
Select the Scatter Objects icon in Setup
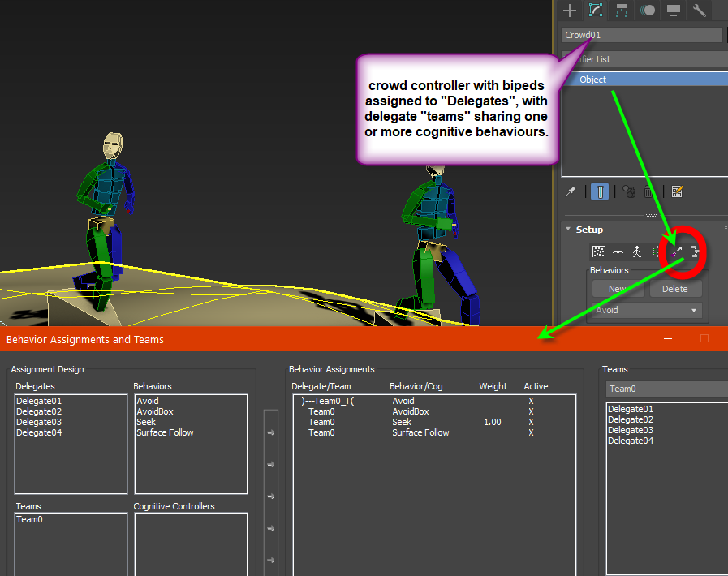coord(601,252)
